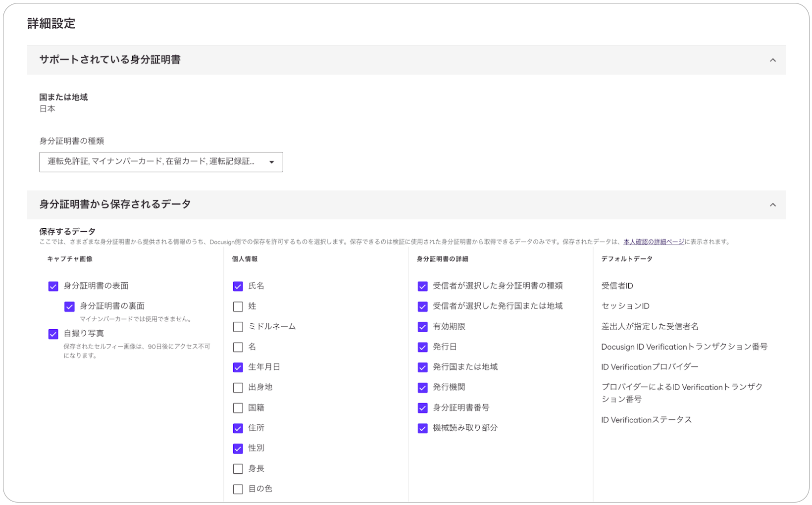Uncheck the 身分証明書番号 checkbox

pos(423,408)
